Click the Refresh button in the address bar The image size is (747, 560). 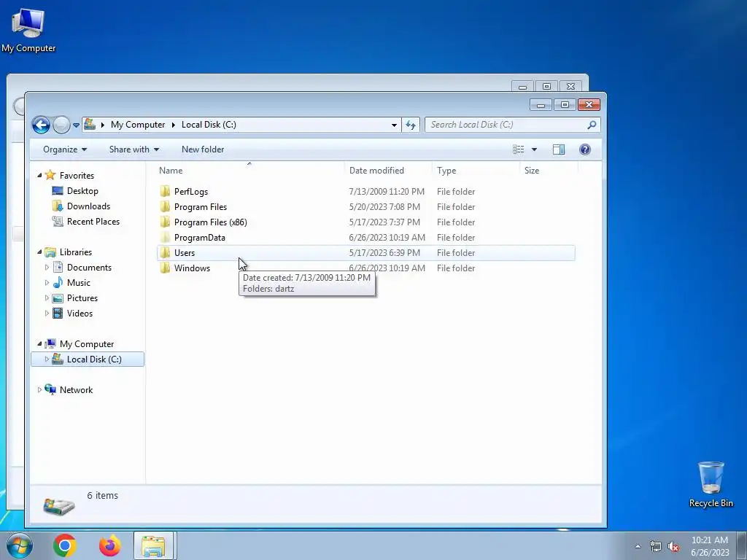click(x=411, y=125)
